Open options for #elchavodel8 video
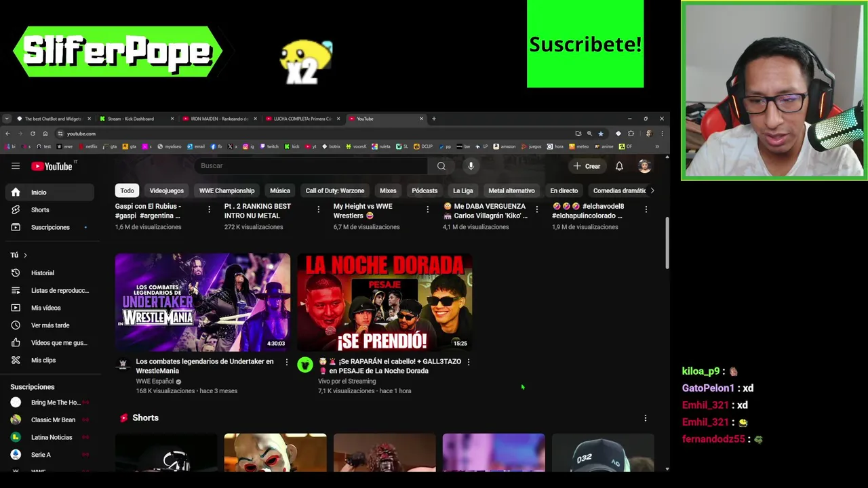 point(646,209)
